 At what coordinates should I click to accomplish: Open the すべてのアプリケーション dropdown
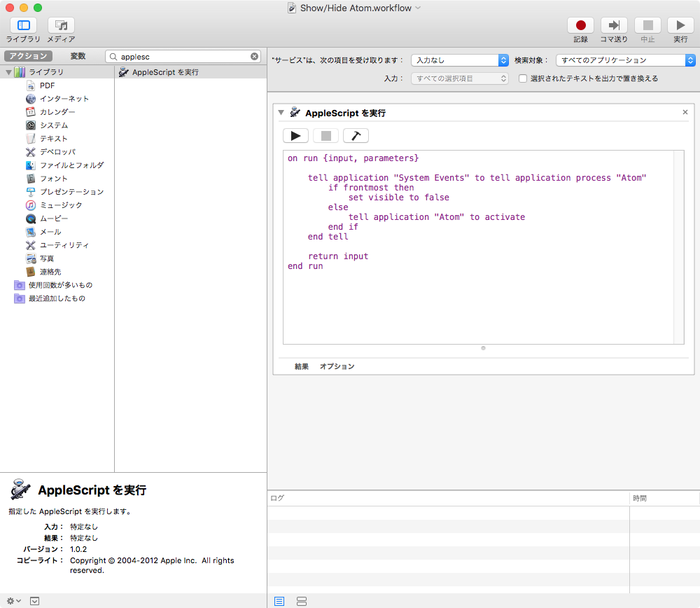point(625,60)
